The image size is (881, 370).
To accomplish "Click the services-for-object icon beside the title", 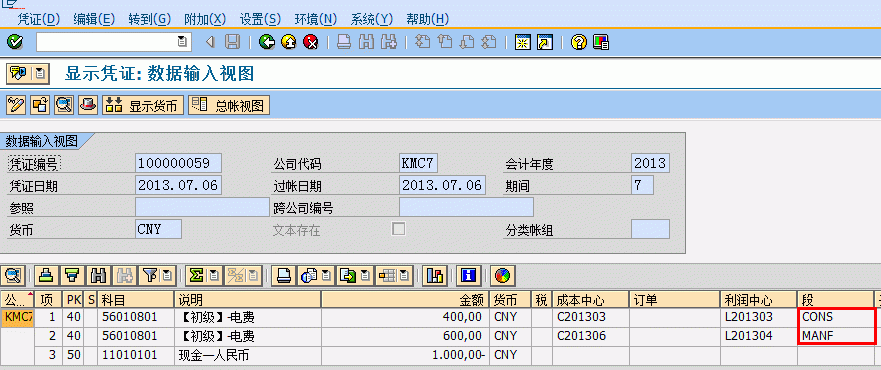I will pos(19,73).
